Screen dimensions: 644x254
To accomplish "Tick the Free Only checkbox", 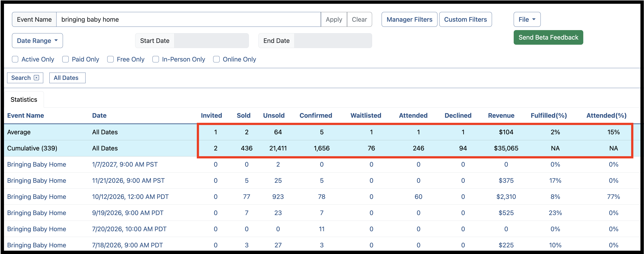I will coord(111,59).
